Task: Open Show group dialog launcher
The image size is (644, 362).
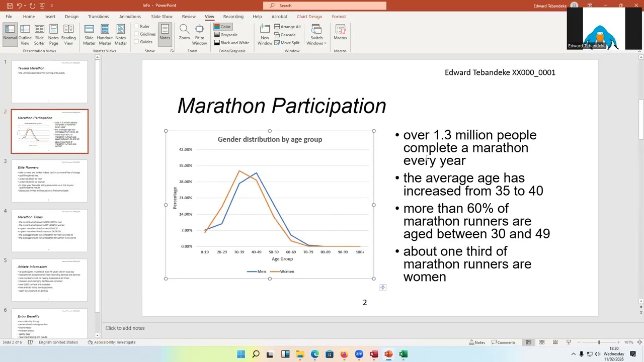Action: pyautogui.click(x=172, y=51)
